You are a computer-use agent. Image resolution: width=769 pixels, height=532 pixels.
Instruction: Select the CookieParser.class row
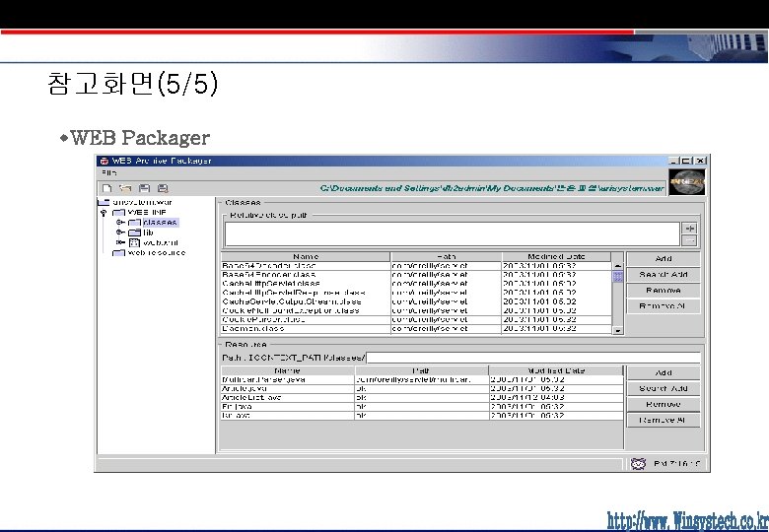(416, 319)
